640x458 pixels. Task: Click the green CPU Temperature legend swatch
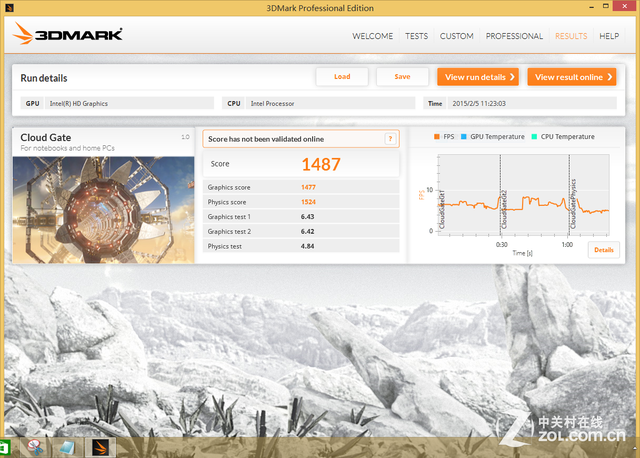click(534, 137)
